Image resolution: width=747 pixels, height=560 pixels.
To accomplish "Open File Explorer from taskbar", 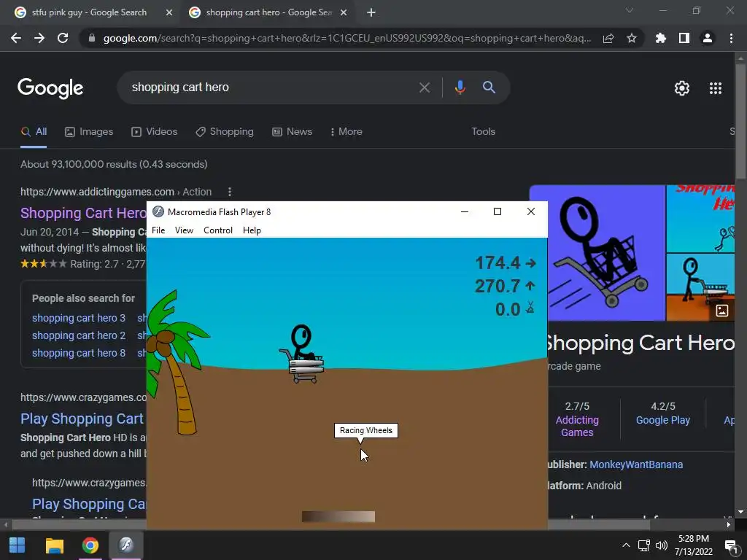I will coord(54,545).
